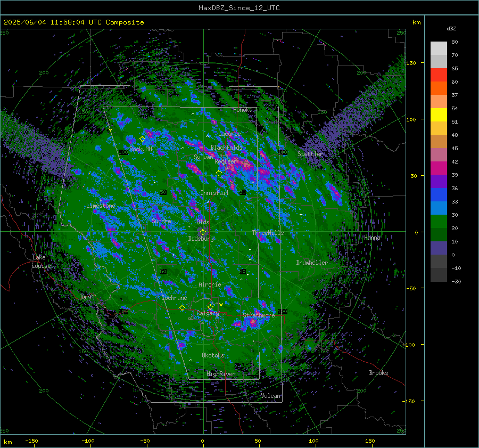
Task: Click the Okotoks label
Action: pyautogui.click(x=213, y=355)
